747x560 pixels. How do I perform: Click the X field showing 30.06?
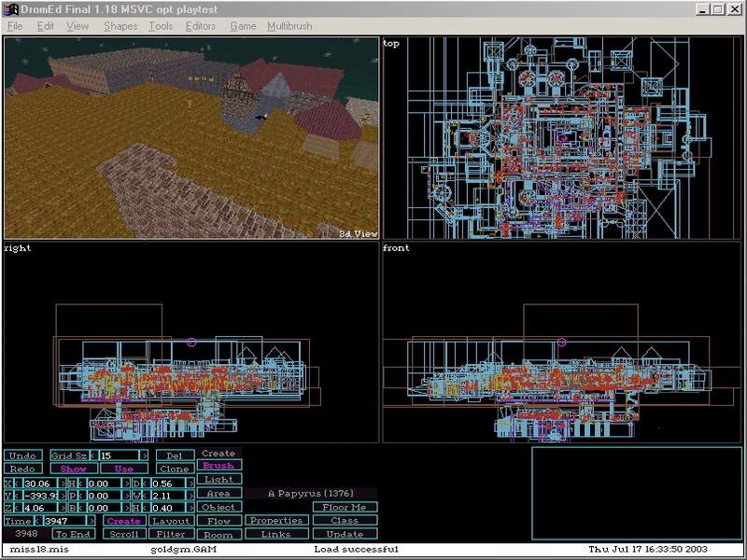point(40,483)
